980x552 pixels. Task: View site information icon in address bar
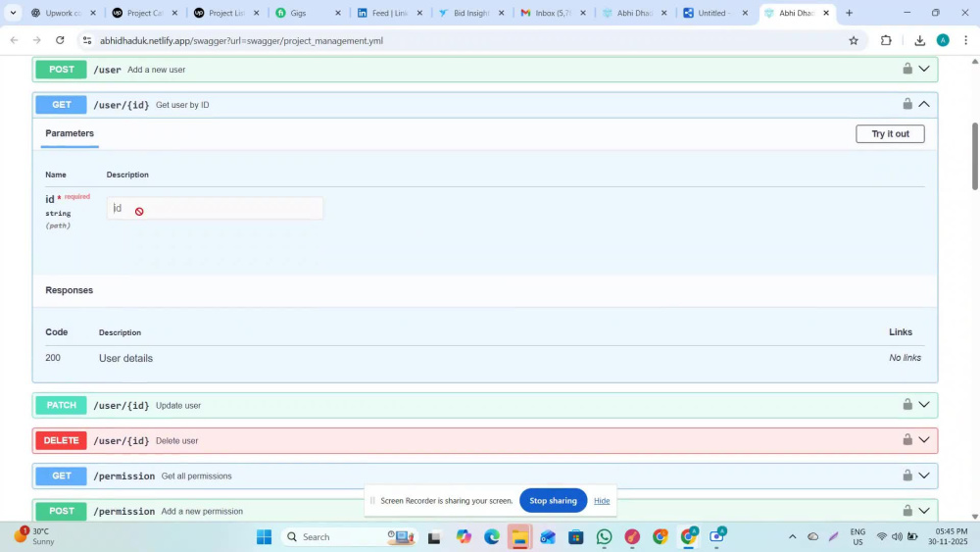(87, 40)
